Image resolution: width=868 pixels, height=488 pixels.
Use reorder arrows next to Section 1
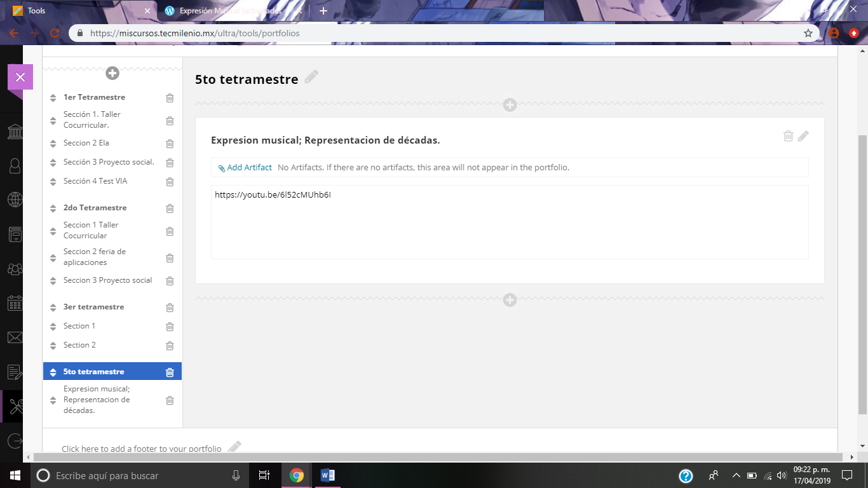click(53, 327)
